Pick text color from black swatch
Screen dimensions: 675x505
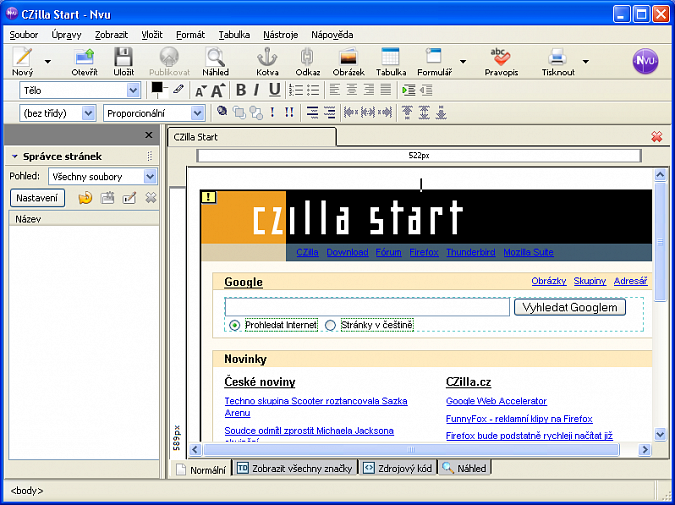point(157,88)
